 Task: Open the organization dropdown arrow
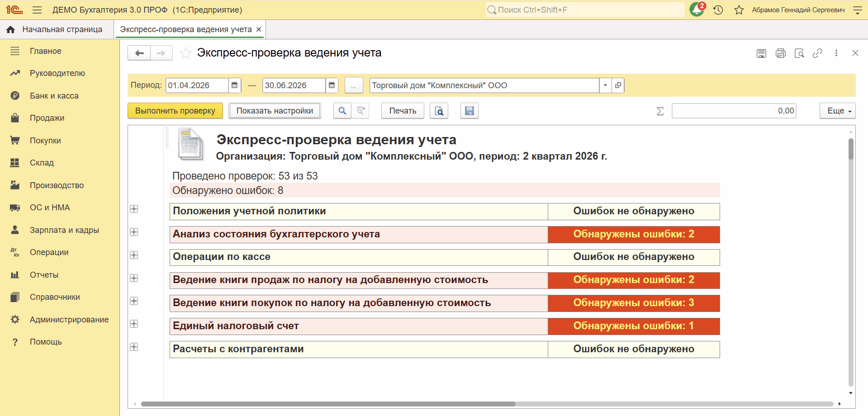[605, 85]
